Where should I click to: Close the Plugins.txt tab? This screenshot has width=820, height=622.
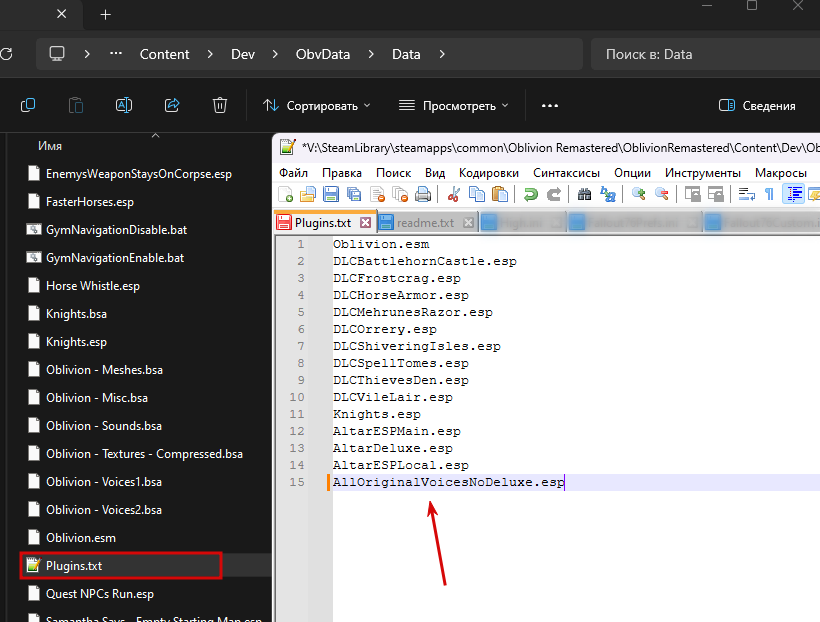(x=366, y=223)
